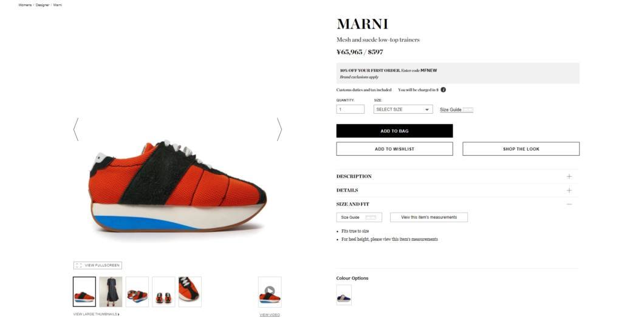Viewport: 644px width, 318px height.
Task: Open the currency charge info icon
Action: (443, 89)
